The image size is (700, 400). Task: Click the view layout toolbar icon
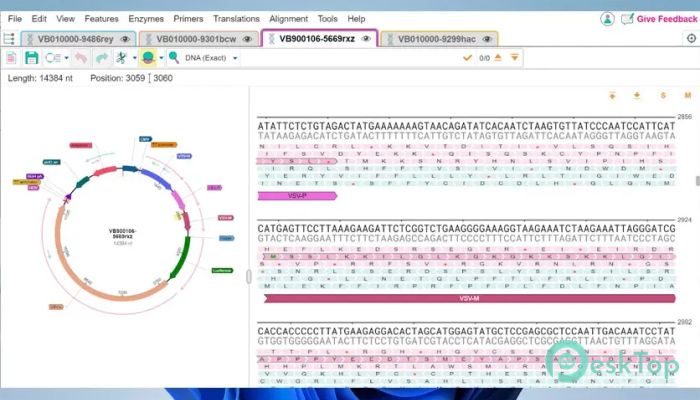coord(53,58)
